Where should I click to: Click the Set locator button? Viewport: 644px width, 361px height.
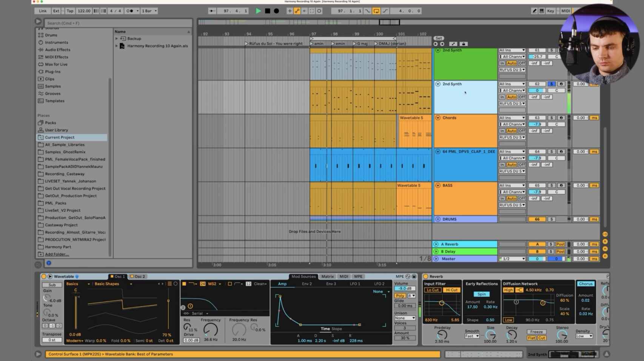pyautogui.click(x=438, y=38)
